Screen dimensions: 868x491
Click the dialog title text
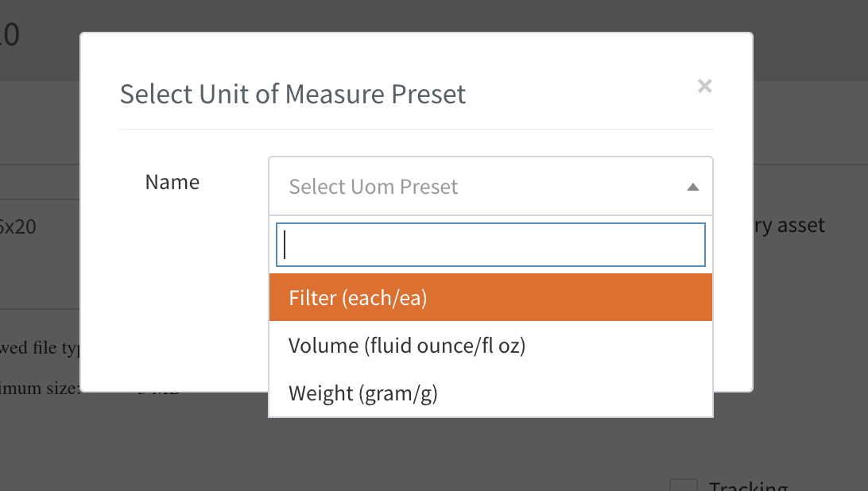pyautogui.click(x=293, y=94)
